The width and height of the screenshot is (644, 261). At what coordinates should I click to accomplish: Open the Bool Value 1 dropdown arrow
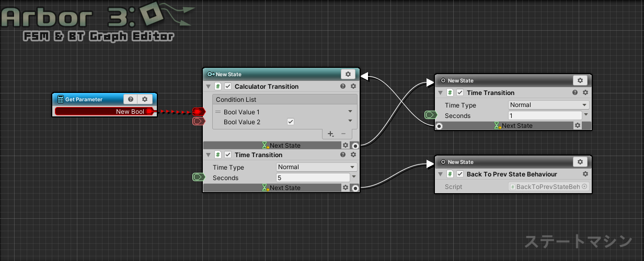click(350, 112)
